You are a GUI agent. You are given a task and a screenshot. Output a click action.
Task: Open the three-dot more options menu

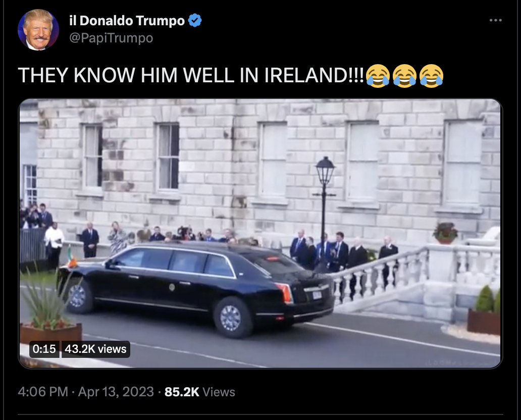point(495,20)
